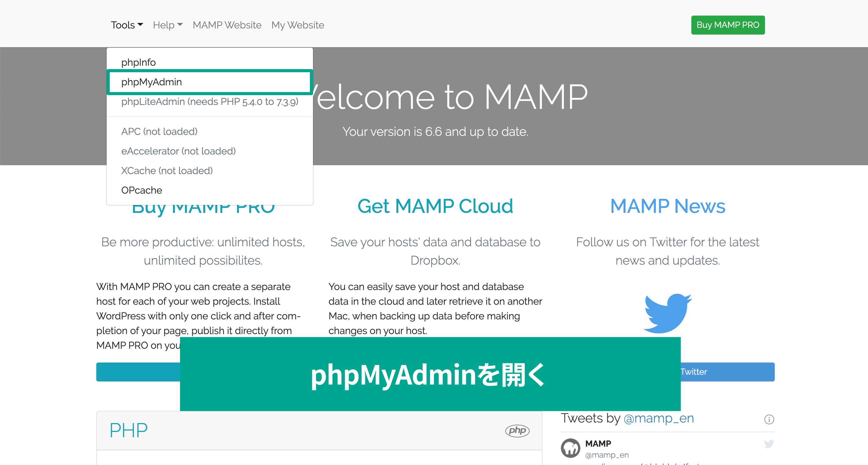
Task: Click 'Your version is 6.6' text
Action: [435, 132]
